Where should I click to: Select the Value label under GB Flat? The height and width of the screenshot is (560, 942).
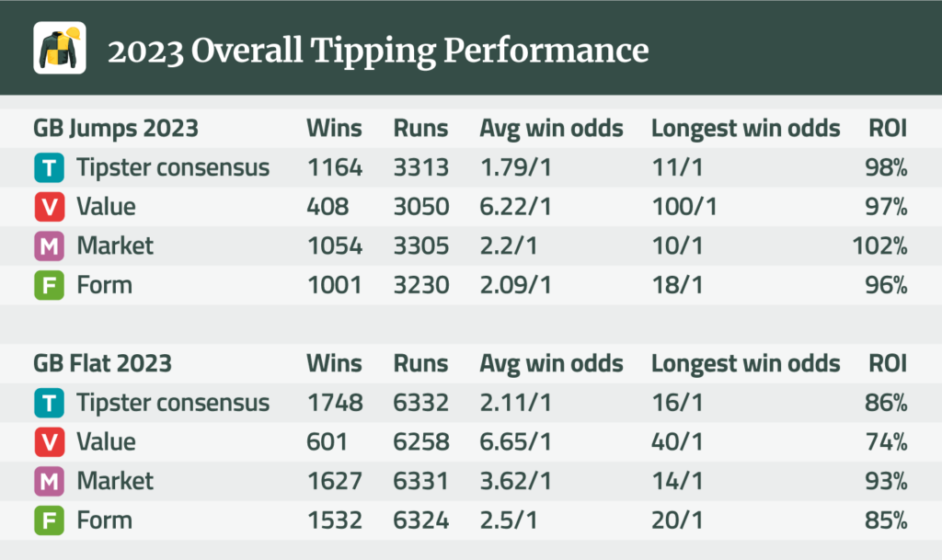(x=106, y=442)
